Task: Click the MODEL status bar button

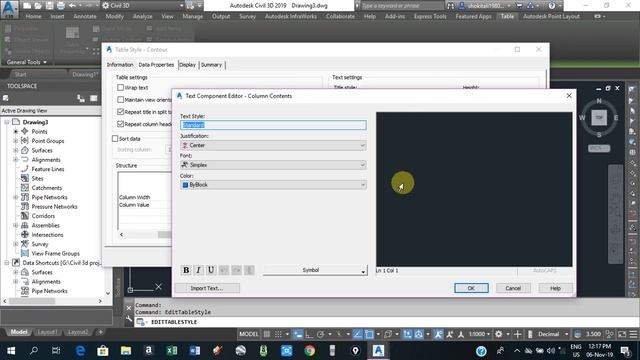Action: pos(249,334)
